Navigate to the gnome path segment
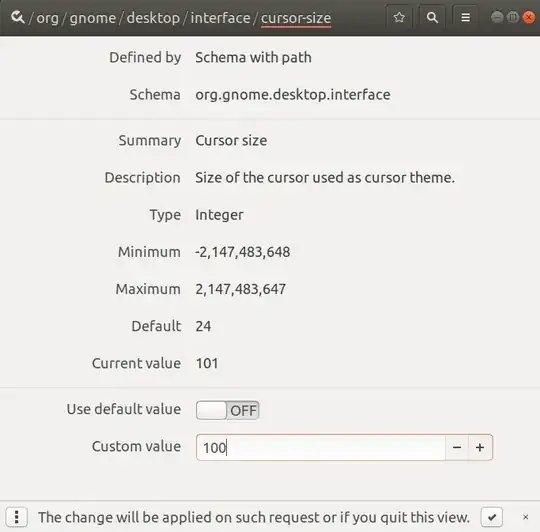This screenshot has height=532, width=540. (93, 18)
